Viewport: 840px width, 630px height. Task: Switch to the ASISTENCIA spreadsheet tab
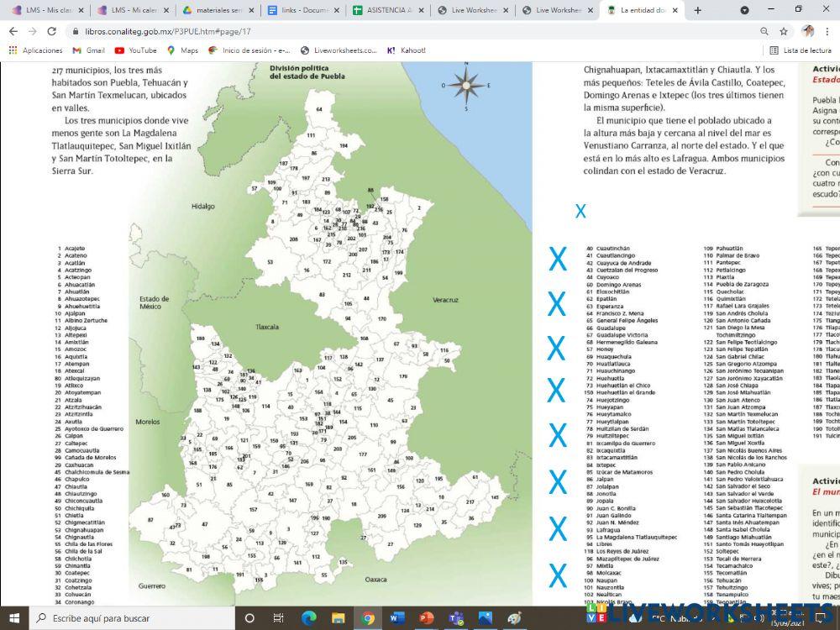click(x=386, y=10)
